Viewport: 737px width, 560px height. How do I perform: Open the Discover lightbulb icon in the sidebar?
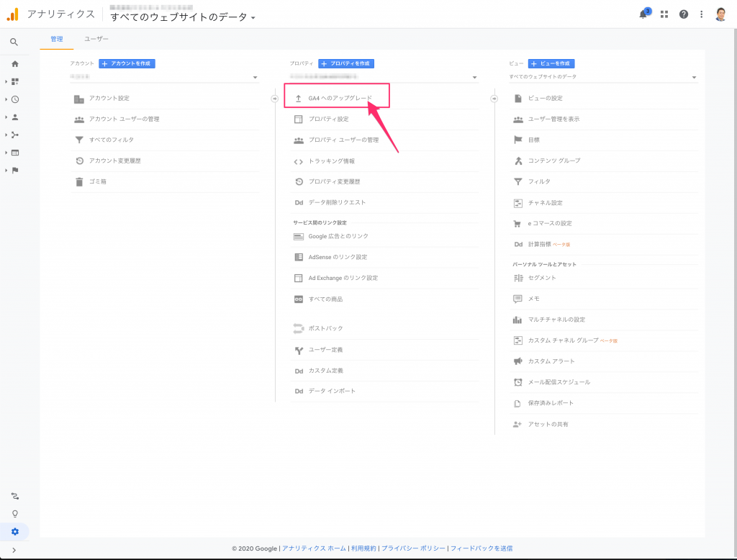click(x=15, y=514)
